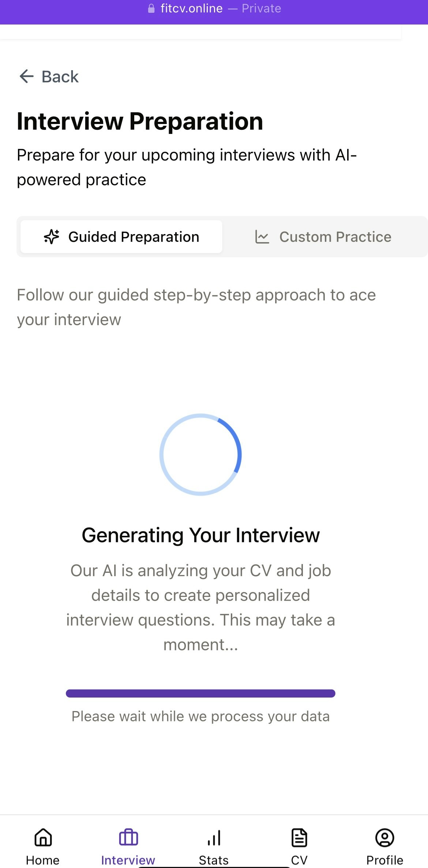Click the purple progress bar
Image resolution: width=428 pixels, height=868 pixels.
pyautogui.click(x=200, y=694)
